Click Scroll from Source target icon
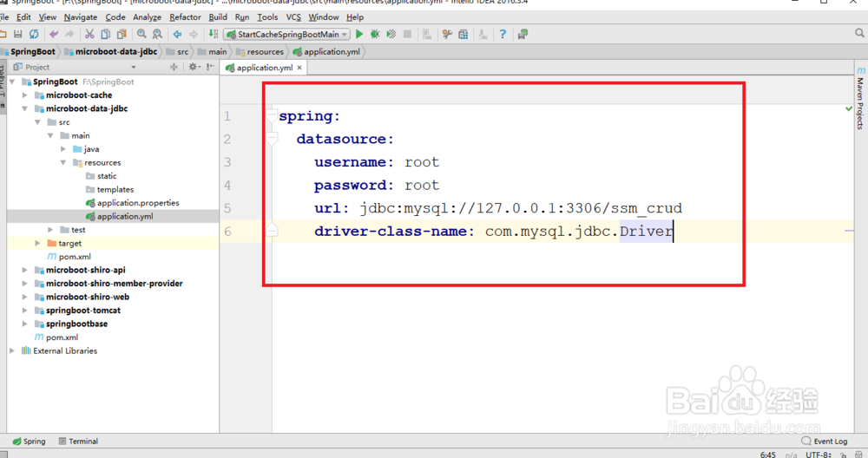Image resolution: width=868 pixels, height=458 pixels. click(174, 67)
